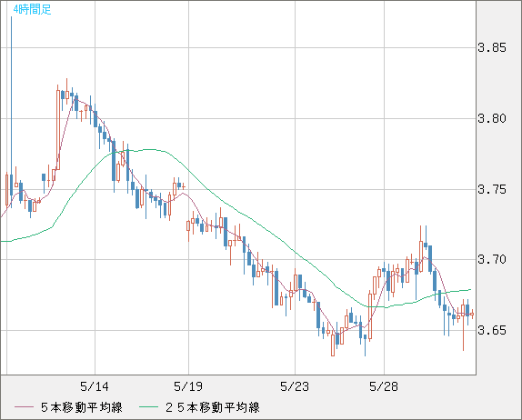The width and height of the screenshot is (522, 420).
Task: Click the ２５本移動平均線 legend text
Action: (x=213, y=407)
